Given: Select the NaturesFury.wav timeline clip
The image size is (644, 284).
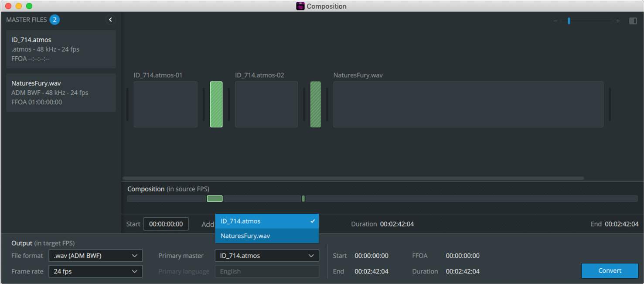Looking at the screenshot, I should [x=468, y=105].
